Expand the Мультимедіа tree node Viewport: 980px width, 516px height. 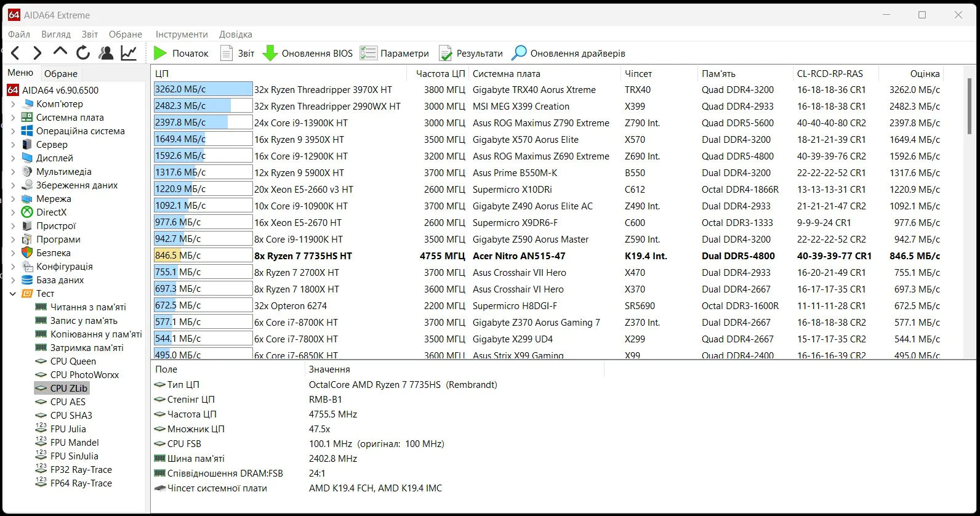(13, 172)
